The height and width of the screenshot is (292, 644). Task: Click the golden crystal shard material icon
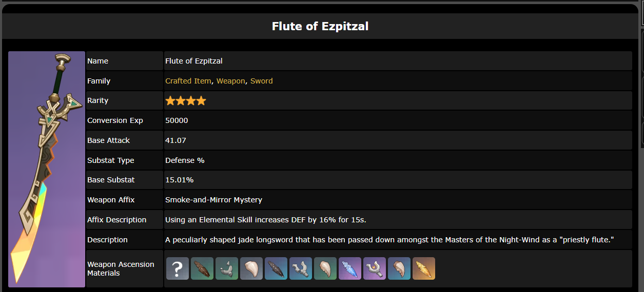click(x=424, y=268)
